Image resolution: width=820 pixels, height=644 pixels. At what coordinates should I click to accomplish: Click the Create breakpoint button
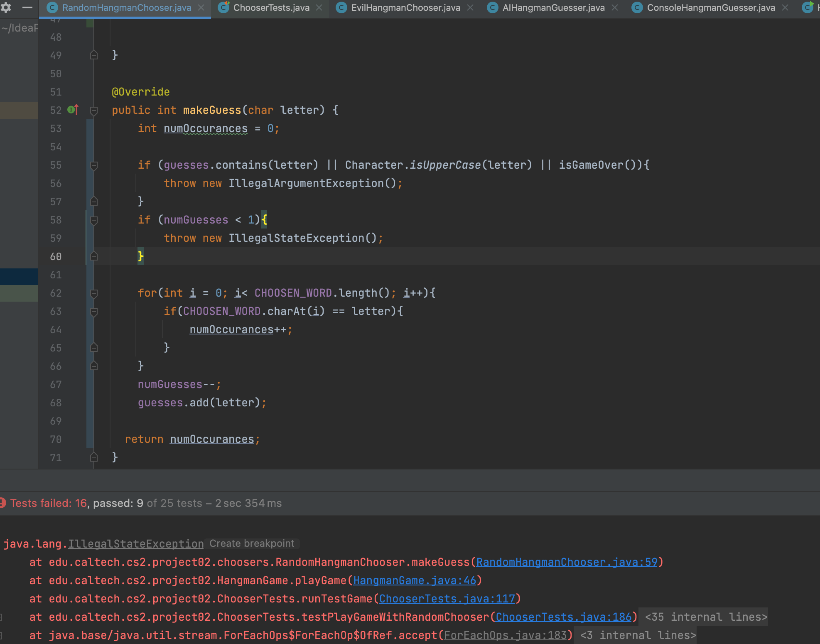point(252,543)
